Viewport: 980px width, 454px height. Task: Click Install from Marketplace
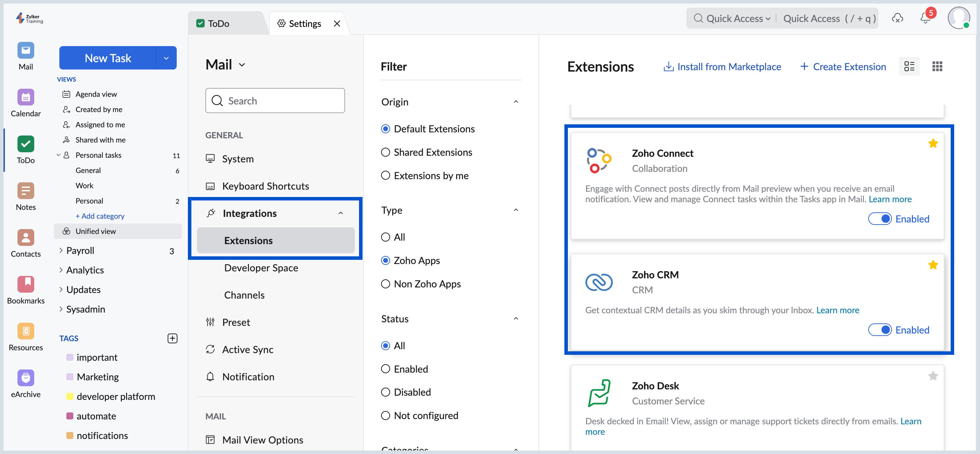(x=722, y=67)
